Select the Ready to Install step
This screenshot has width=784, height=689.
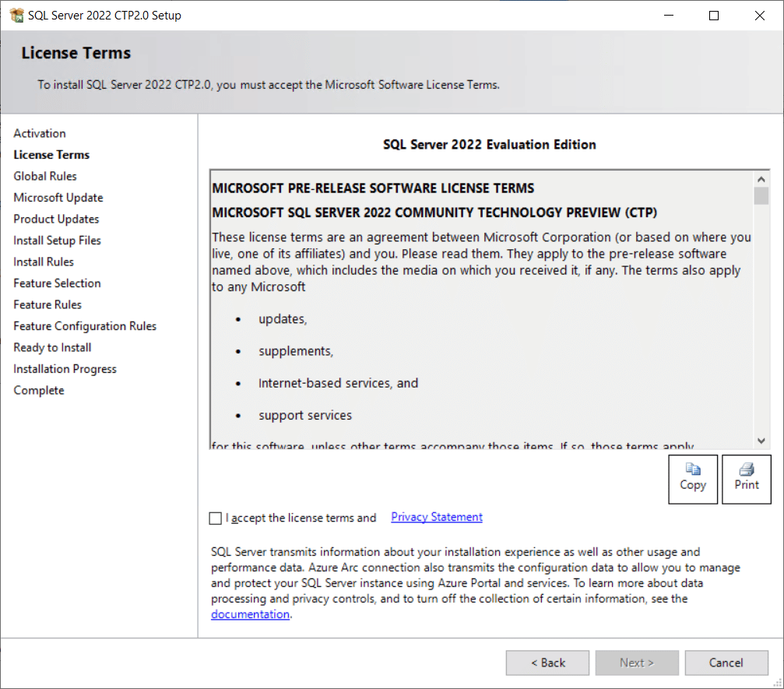52,347
